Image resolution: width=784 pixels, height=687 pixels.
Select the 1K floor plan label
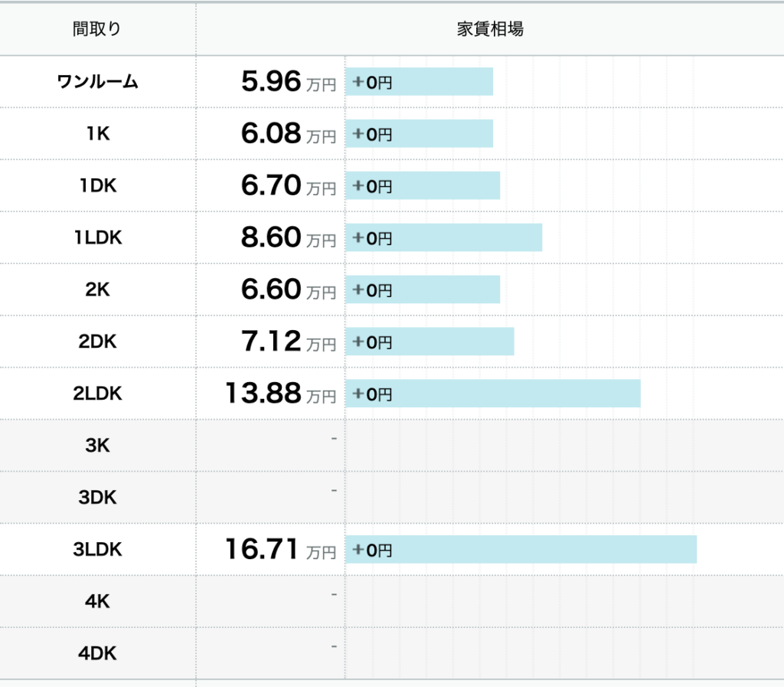97,133
